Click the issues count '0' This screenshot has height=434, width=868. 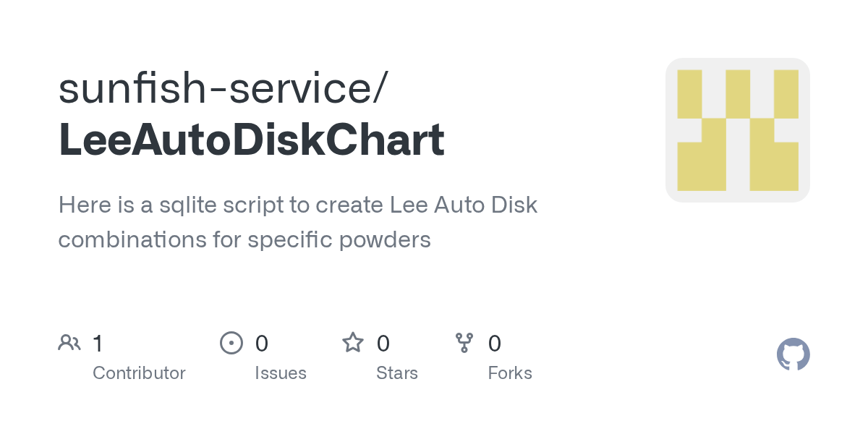tap(262, 343)
